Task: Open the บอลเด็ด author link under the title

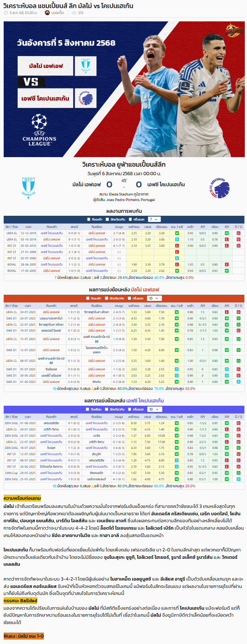Action: [x=57, y=13]
